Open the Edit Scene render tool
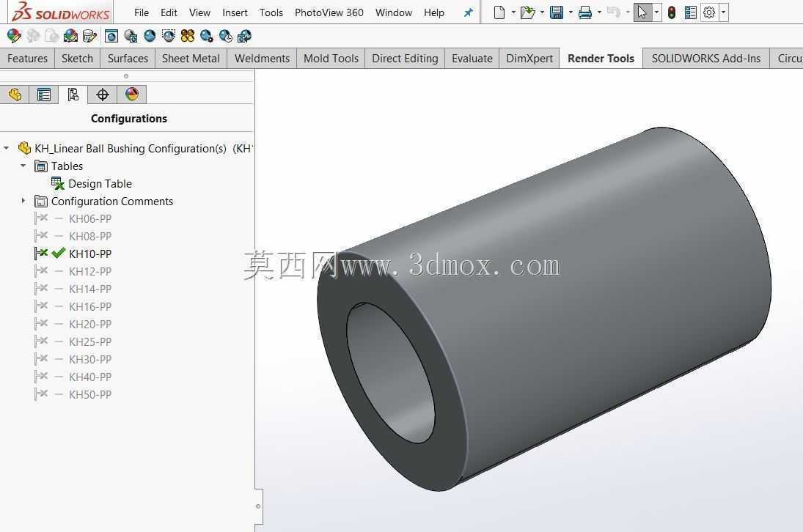Screen dimensions: 803x532 (x=70, y=36)
